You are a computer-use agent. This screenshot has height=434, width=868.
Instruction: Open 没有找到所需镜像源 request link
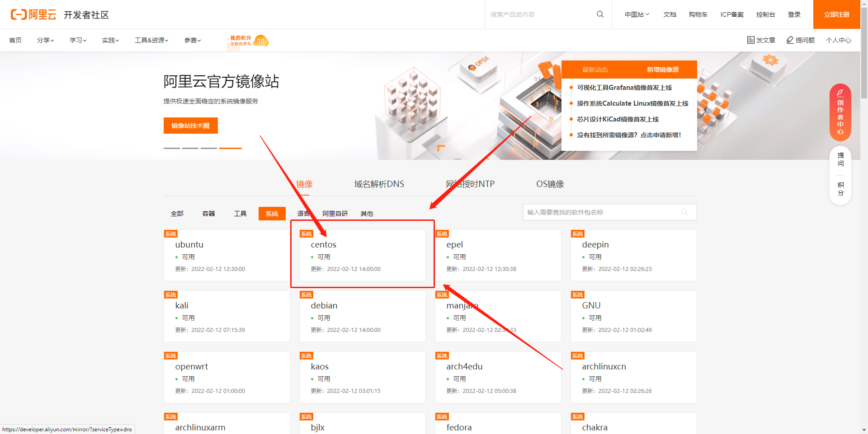pos(629,135)
